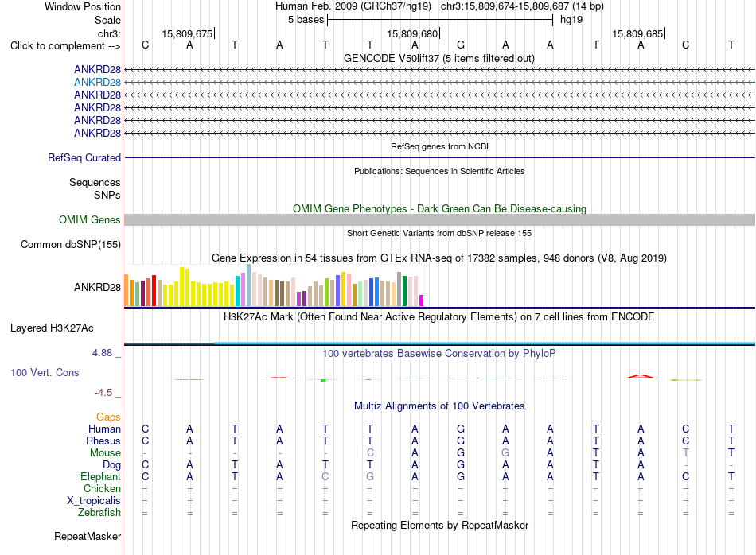The width and height of the screenshot is (756, 555).
Task: Select the Sequences track label
Action: [x=95, y=183]
